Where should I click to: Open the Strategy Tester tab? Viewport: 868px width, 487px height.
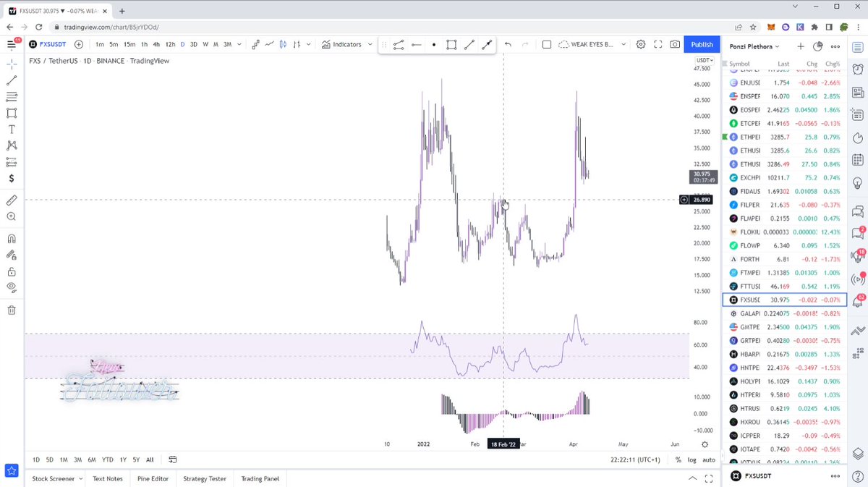click(x=205, y=478)
